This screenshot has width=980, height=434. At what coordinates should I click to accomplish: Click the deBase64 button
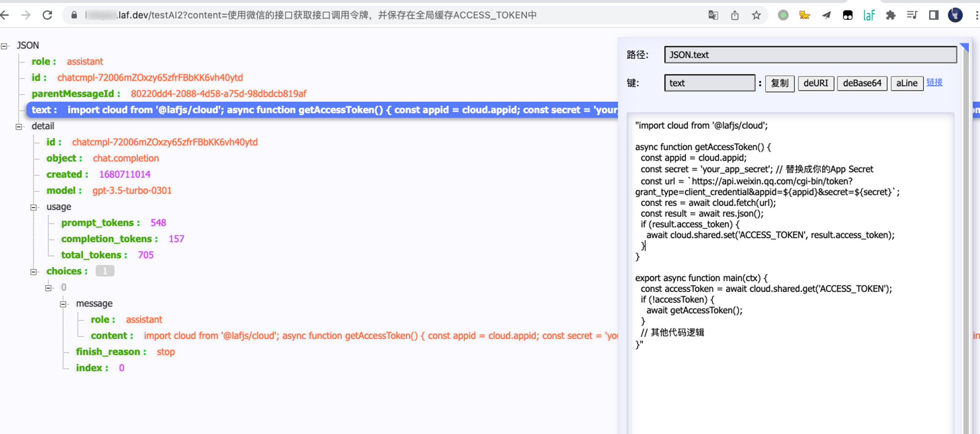pos(862,83)
